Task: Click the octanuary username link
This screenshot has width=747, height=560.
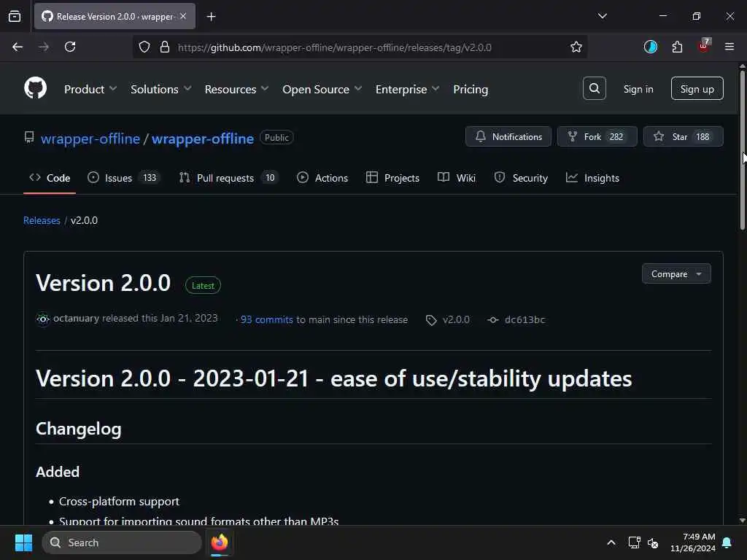Action: [76, 318]
